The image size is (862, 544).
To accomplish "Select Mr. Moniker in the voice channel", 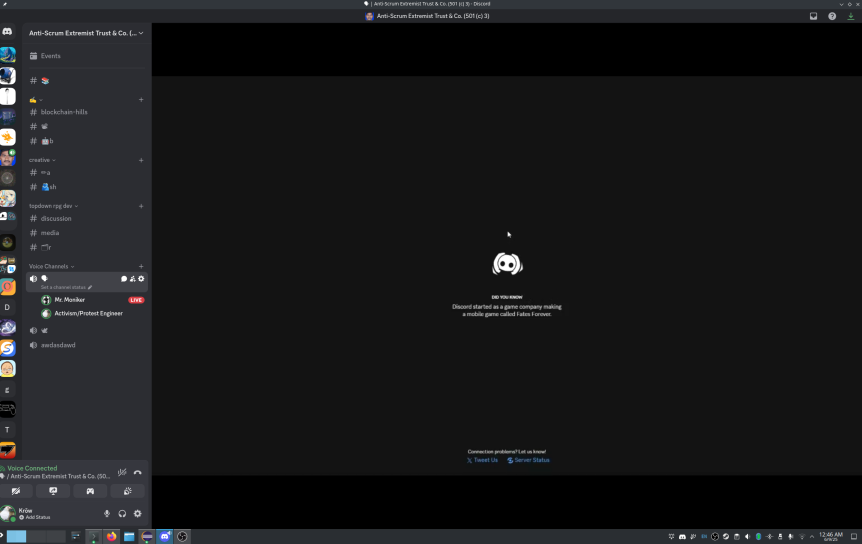I will [69, 300].
